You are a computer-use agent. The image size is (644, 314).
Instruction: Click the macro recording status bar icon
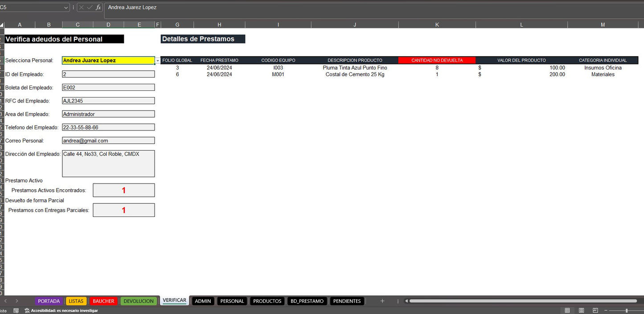pos(16,310)
